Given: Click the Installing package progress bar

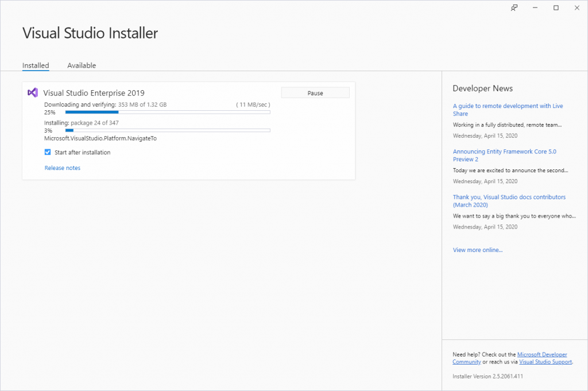Looking at the screenshot, I should tap(168, 130).
